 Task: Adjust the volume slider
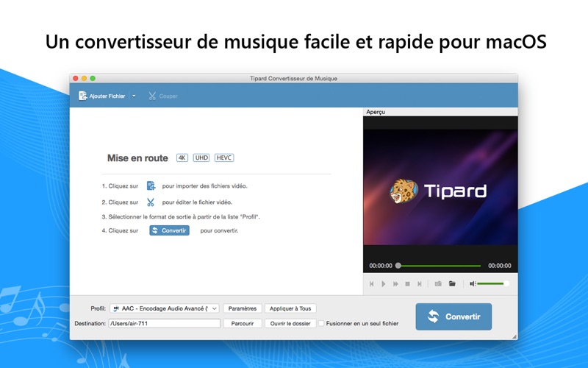point(492,283)
